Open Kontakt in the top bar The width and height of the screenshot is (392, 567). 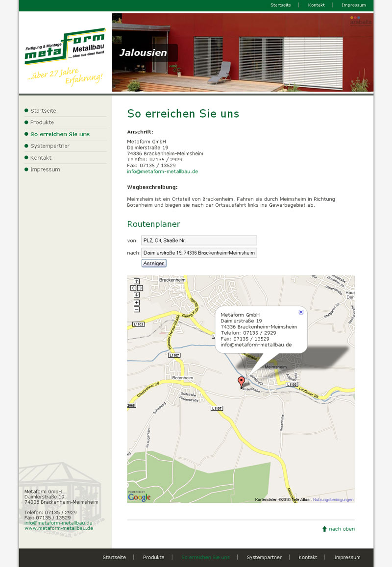[317, 5]
